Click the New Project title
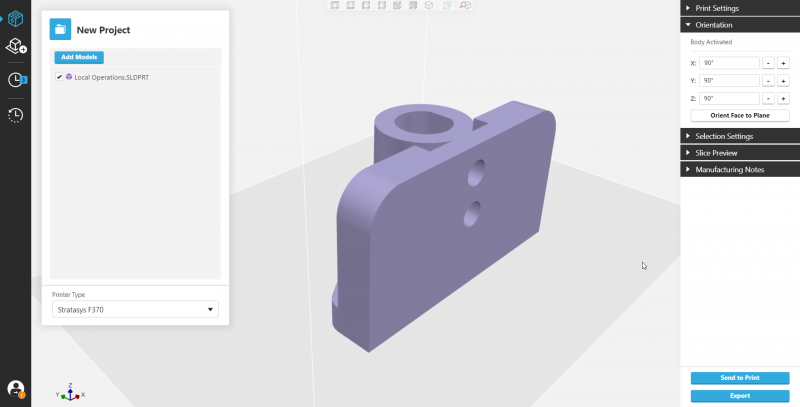800x407 pixels. coord(103,30)
